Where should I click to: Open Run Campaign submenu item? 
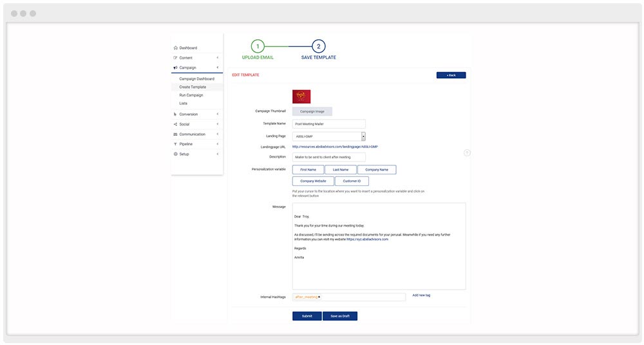(191, 95)
